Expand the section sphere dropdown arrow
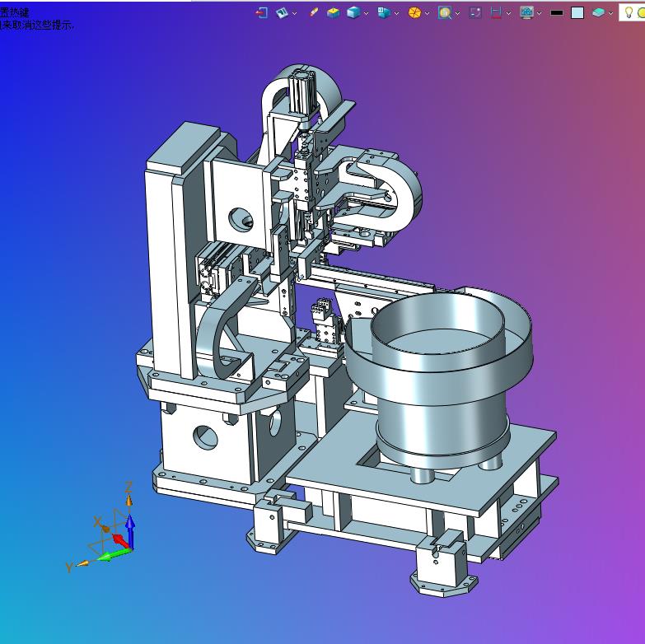 [x=427, y=13]
